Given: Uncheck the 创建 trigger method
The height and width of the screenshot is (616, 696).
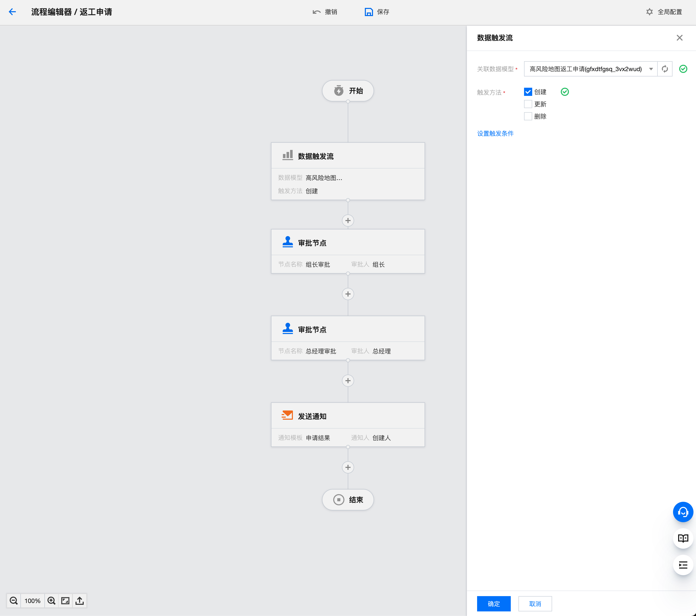Looking at the screenshot, I should 528,92.
